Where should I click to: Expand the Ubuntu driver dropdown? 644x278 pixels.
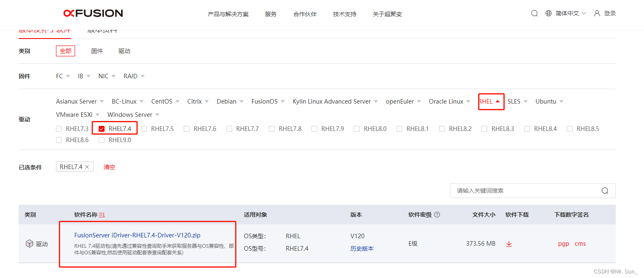pos(549,102)
